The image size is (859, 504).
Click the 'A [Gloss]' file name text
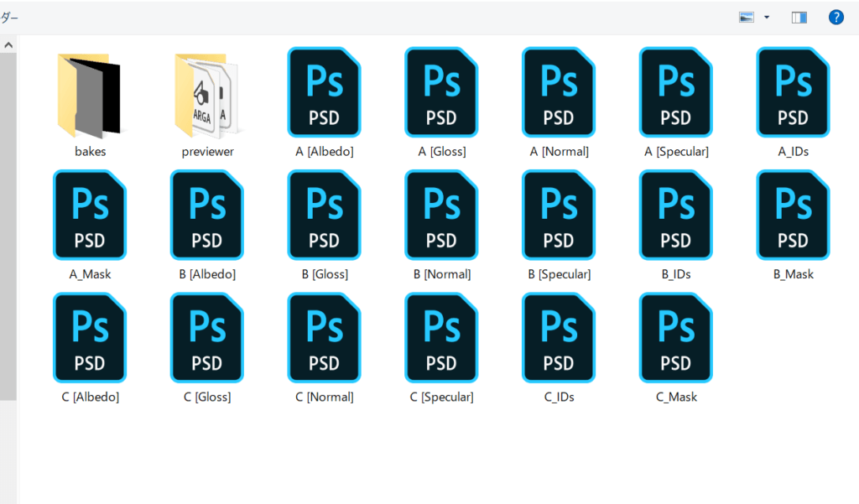point(442,152)
